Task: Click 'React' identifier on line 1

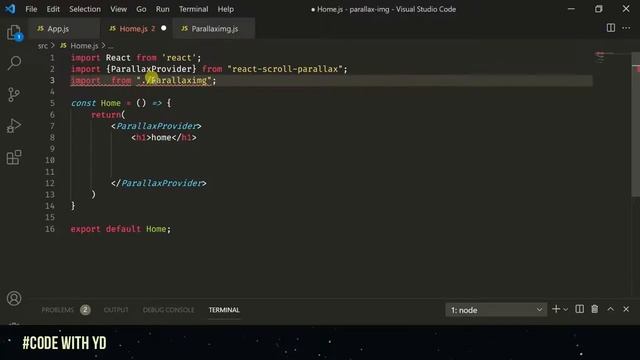Action: tap(118, 58)
